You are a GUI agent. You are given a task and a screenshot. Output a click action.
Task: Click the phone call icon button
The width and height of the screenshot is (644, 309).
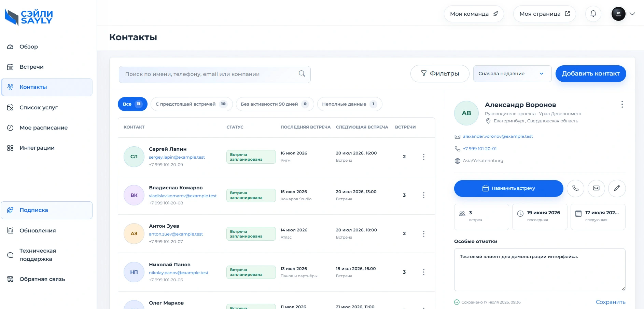(575, 188)
